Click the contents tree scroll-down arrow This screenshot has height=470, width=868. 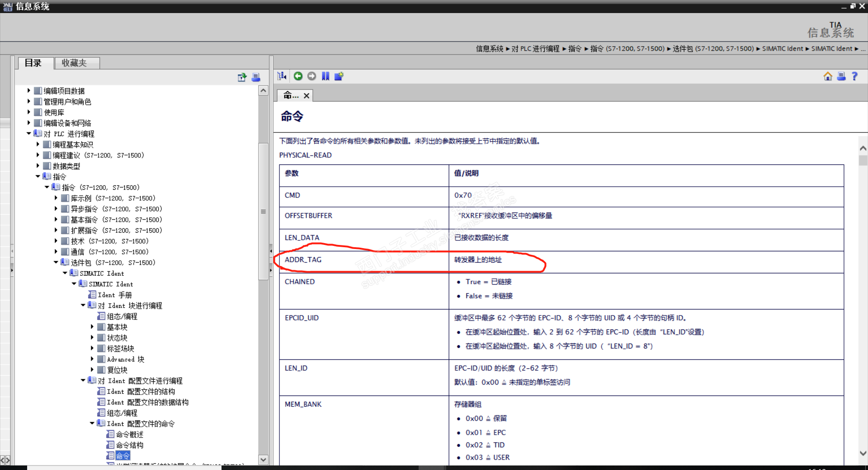click(263, 460)
